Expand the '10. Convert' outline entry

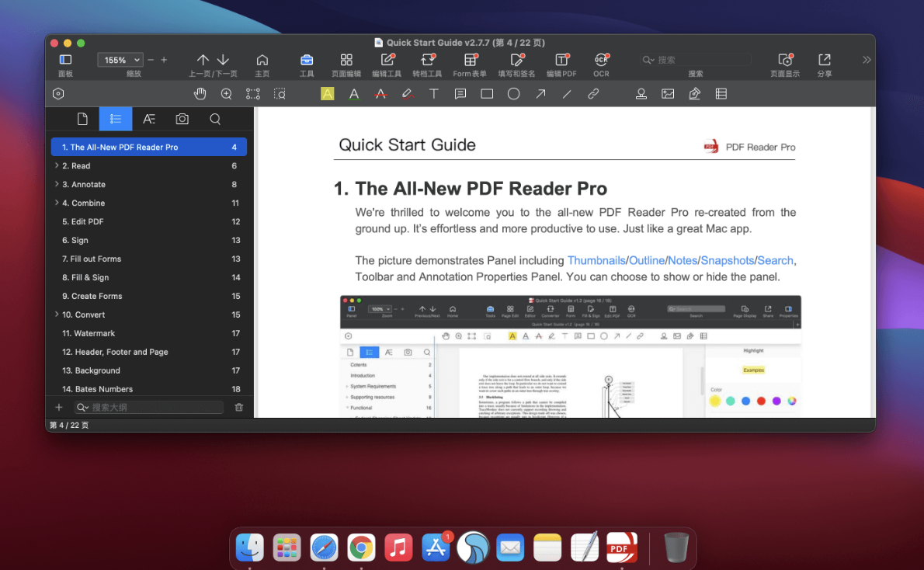pos(57,315)
